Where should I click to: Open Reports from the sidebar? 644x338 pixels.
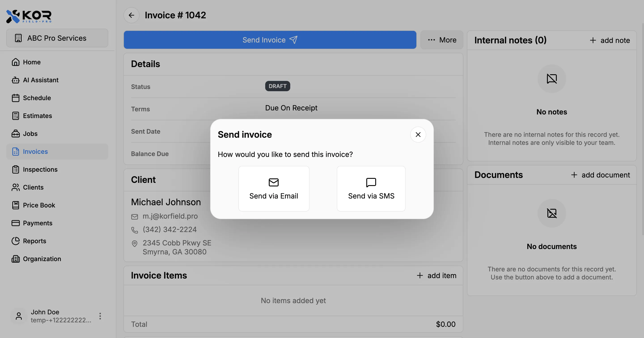coord(34,241)
